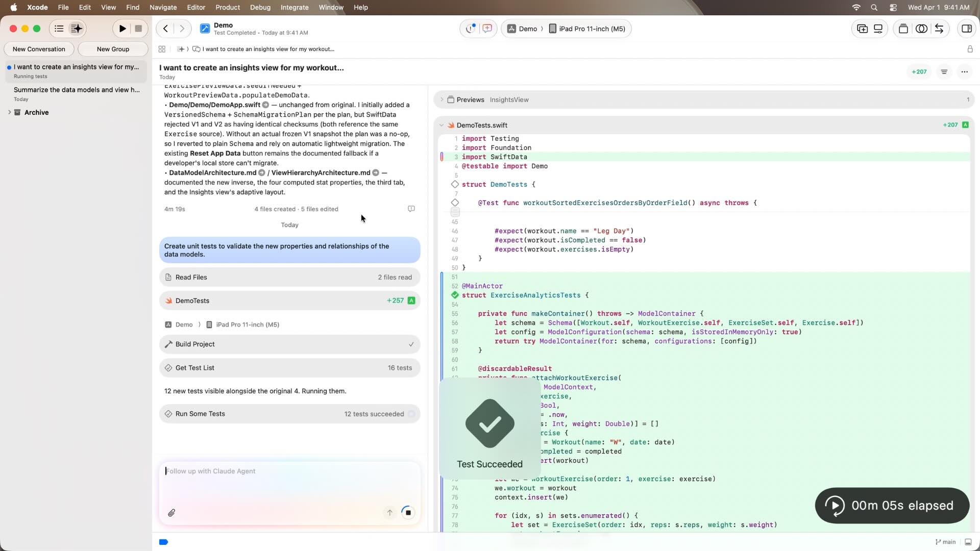Open the device display options icon
The height and width of the screenshot is (551, 980).
pyautogui.click(x=878, y=29)
